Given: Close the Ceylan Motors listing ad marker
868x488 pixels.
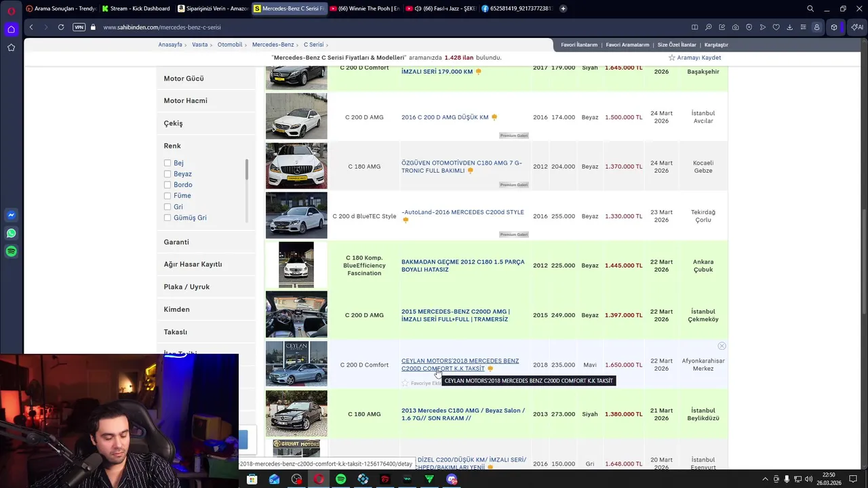Looking at the screenshot, I should click(722, 346).
